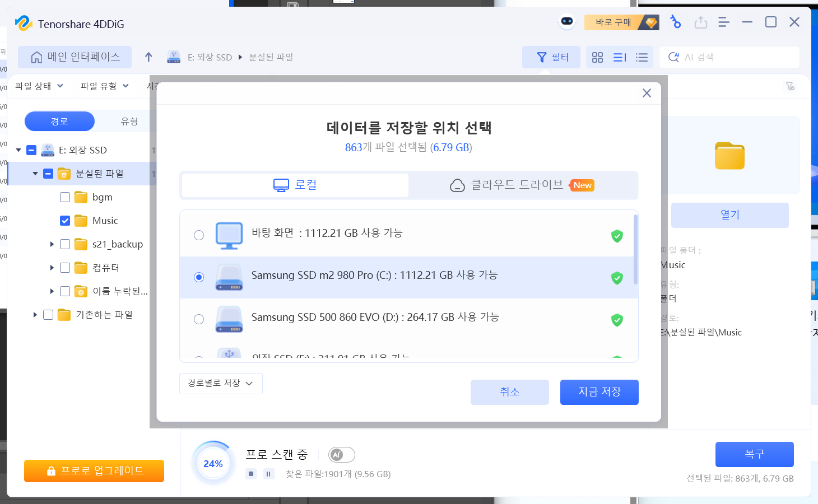Collapse the E: 외장 SSD tree node

click(x=18, y=150)
